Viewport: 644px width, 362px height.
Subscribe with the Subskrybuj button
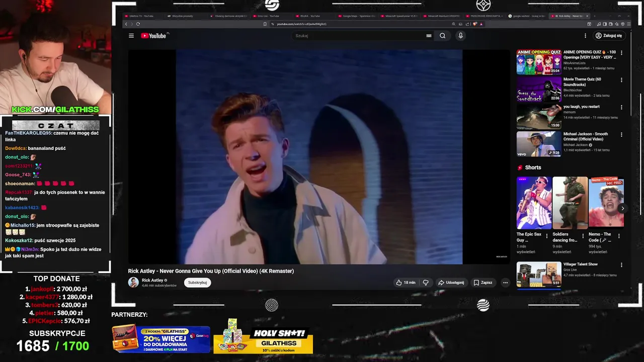pos(198,283)
